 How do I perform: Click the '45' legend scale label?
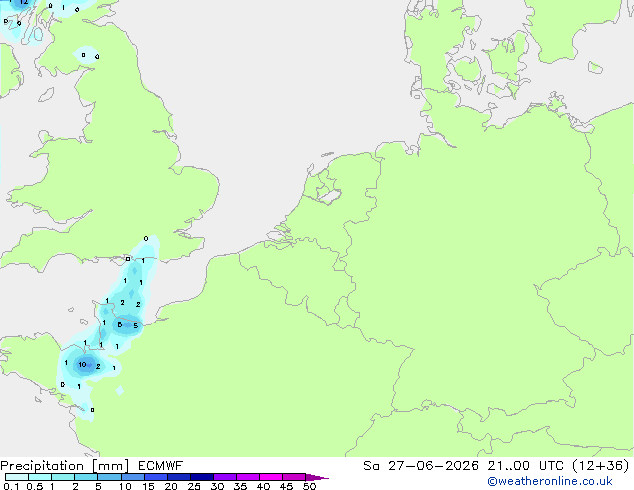[286, 486]
